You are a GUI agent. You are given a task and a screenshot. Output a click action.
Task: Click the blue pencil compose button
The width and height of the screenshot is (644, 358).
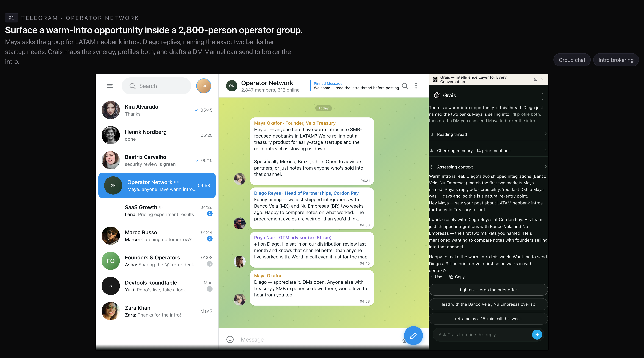click(413, 336)
